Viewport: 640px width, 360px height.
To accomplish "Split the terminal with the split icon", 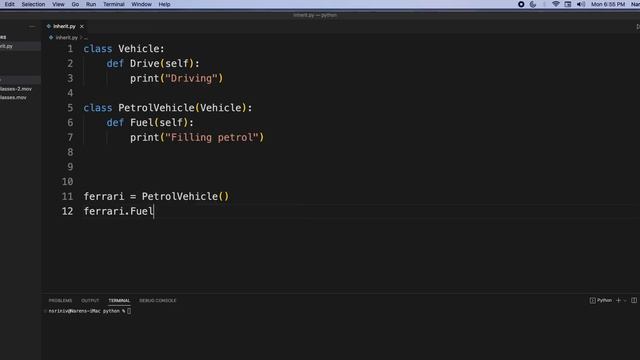I will [x=634, y=300].
